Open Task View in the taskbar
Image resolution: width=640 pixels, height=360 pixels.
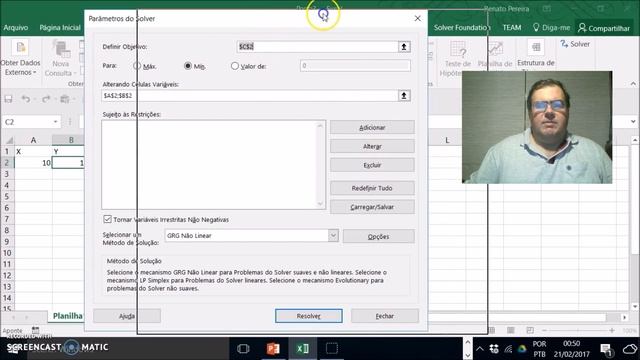point(243,349)
